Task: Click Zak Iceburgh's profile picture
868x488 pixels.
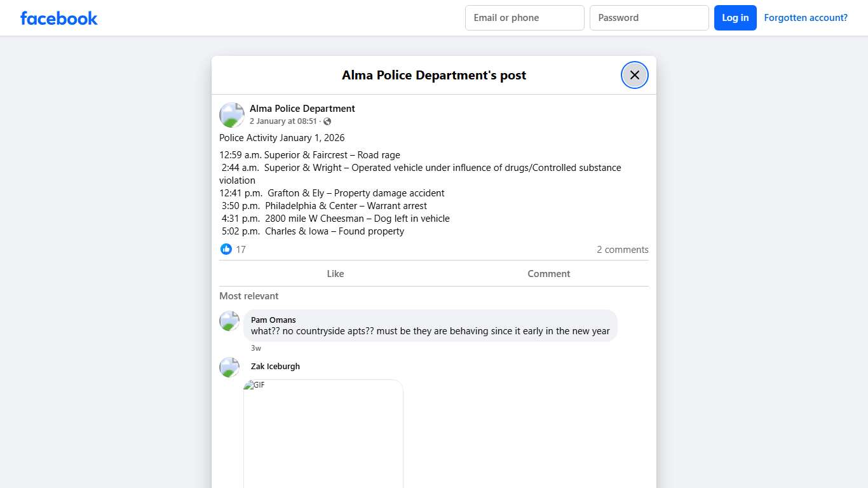Action: 229,367
